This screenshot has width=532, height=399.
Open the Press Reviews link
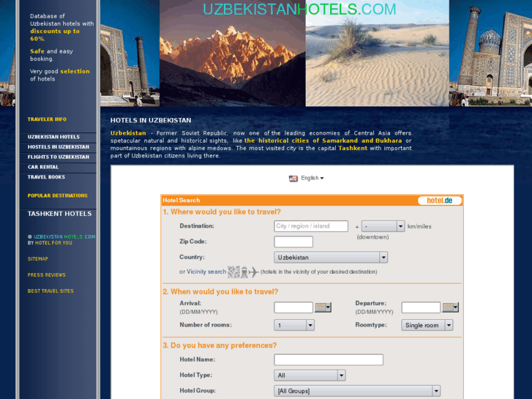click(x=47, y=275)
